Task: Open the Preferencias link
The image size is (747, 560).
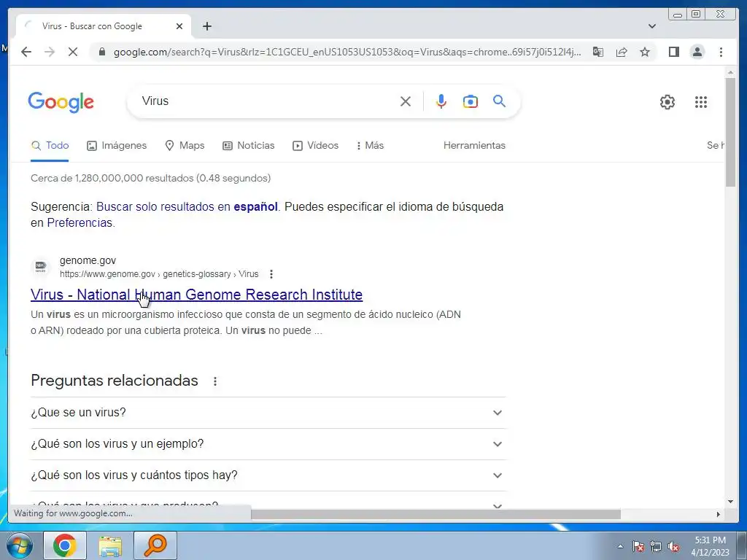Action: click(x=80, y=223)
